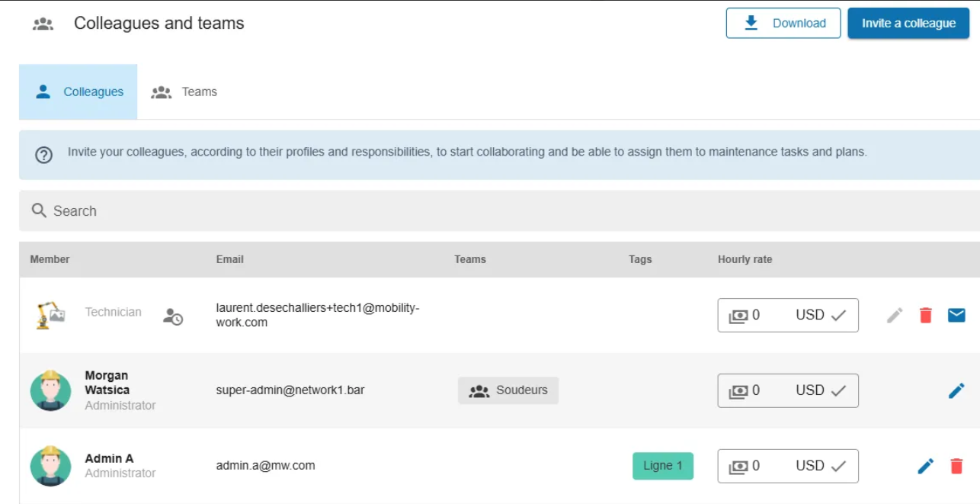
Task: Delete Admin A with trash icon
Action: [x=956, y=466]
